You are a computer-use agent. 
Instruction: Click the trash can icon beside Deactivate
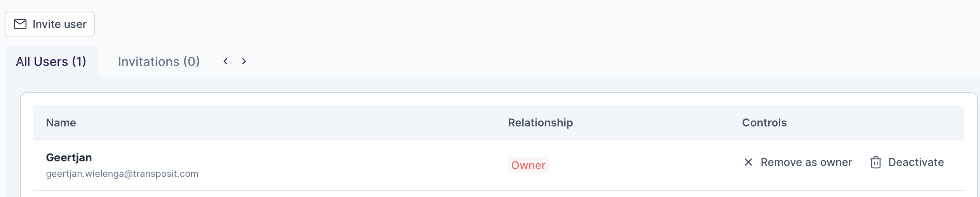point(875,162)
